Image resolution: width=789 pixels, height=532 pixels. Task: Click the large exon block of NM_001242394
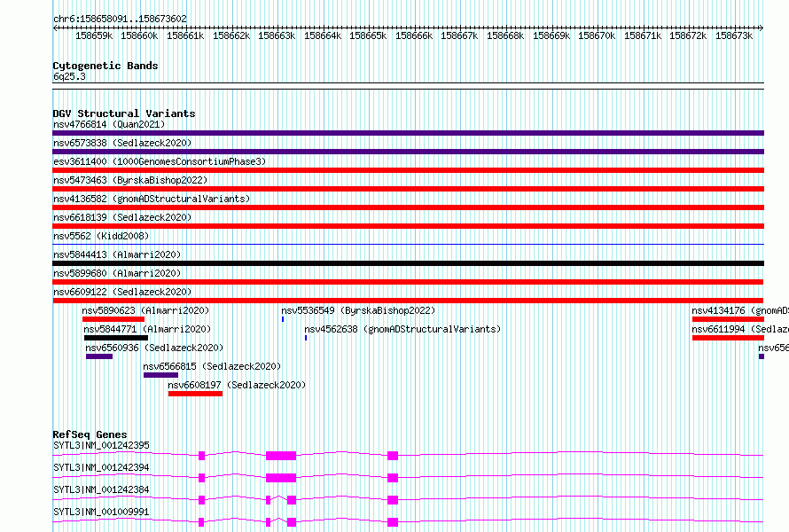coord(281,478)
